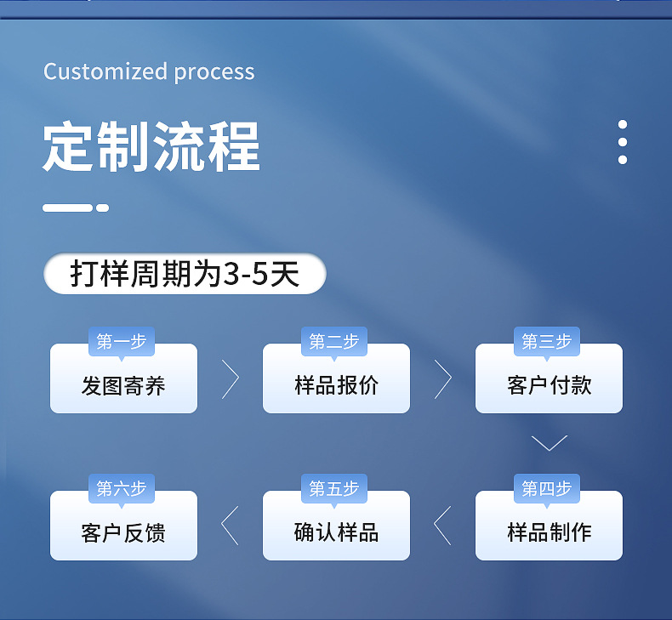Click the Customized process subtitle

click(x=149, y=71)
